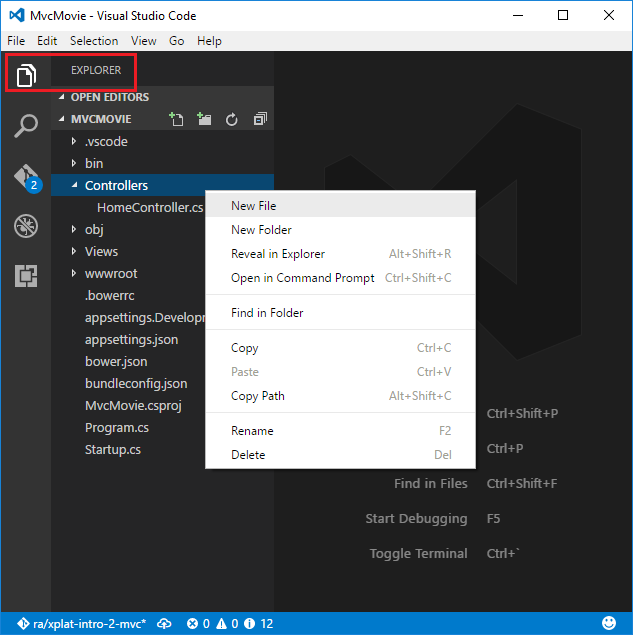The height and width of the screenshot is (635, 633).
Task: Click the errors count icon in status bar
Action: click(198, 624)
